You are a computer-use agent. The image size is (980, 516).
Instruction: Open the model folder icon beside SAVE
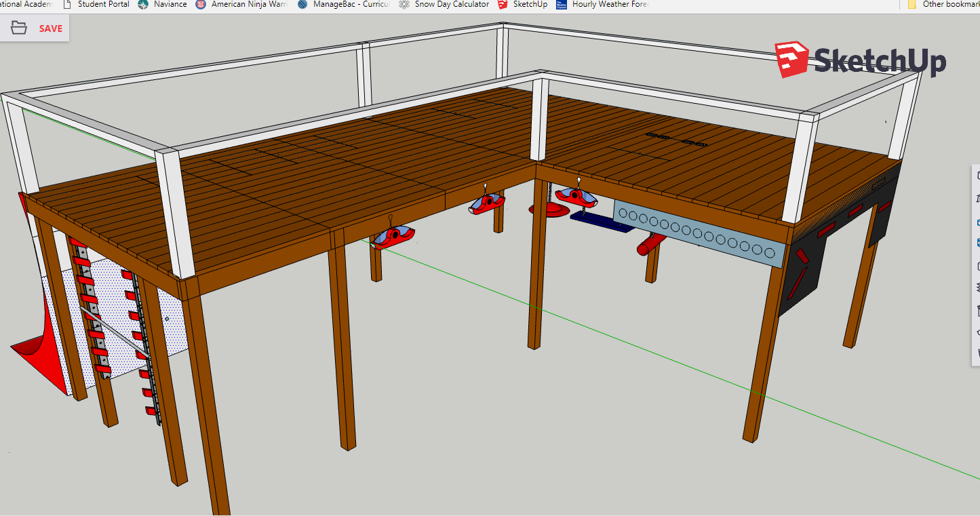tap(19, 28)
